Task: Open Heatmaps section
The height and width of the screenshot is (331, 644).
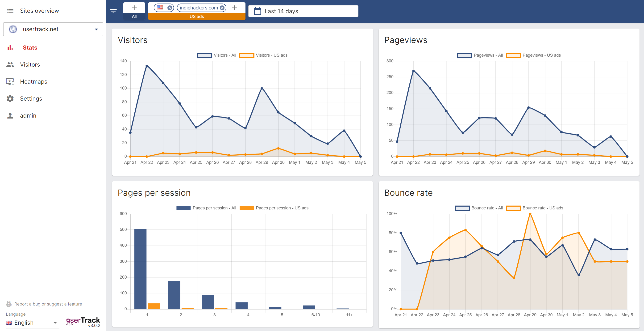Action: [x=33, y=82]
